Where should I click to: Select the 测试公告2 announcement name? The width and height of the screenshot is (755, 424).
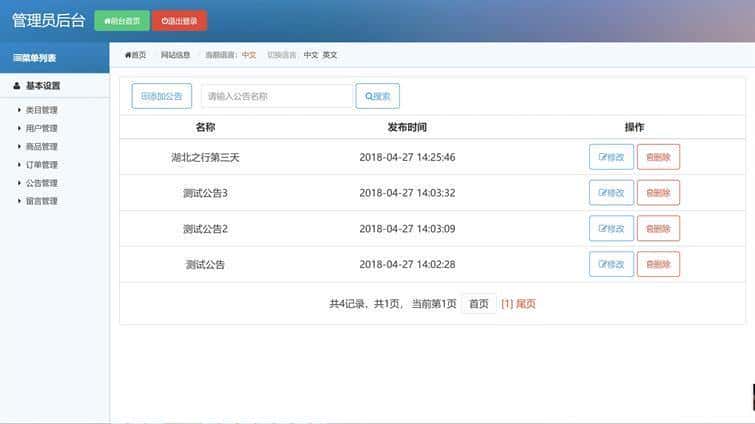tap(206, 229)
